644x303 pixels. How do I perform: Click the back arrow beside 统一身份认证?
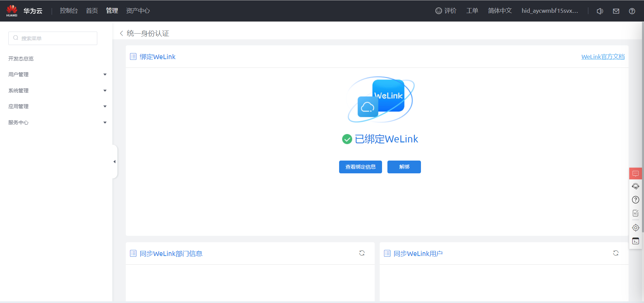(121, 33)
